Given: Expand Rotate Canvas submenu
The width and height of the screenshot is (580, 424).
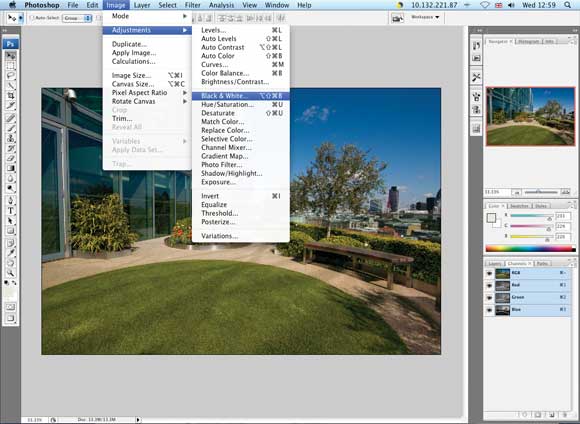Looking at the screenshot, I should (x=147, y=101).
